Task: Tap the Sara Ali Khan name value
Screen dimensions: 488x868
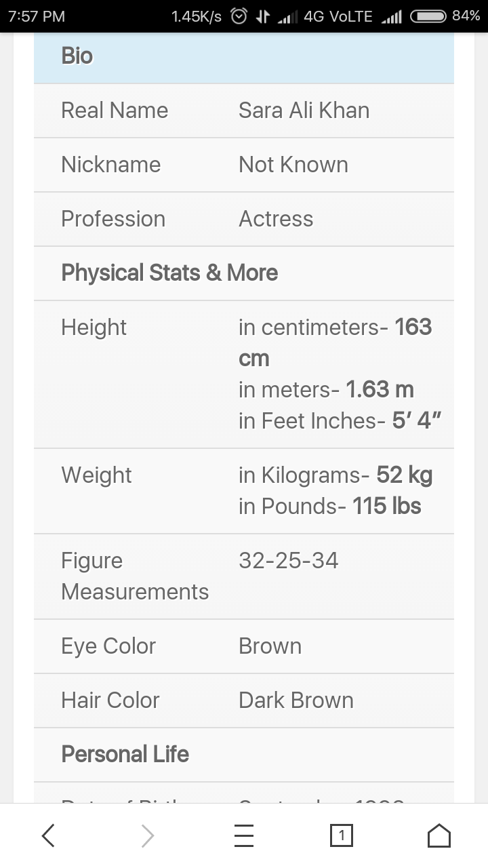Action: point(304,111)
